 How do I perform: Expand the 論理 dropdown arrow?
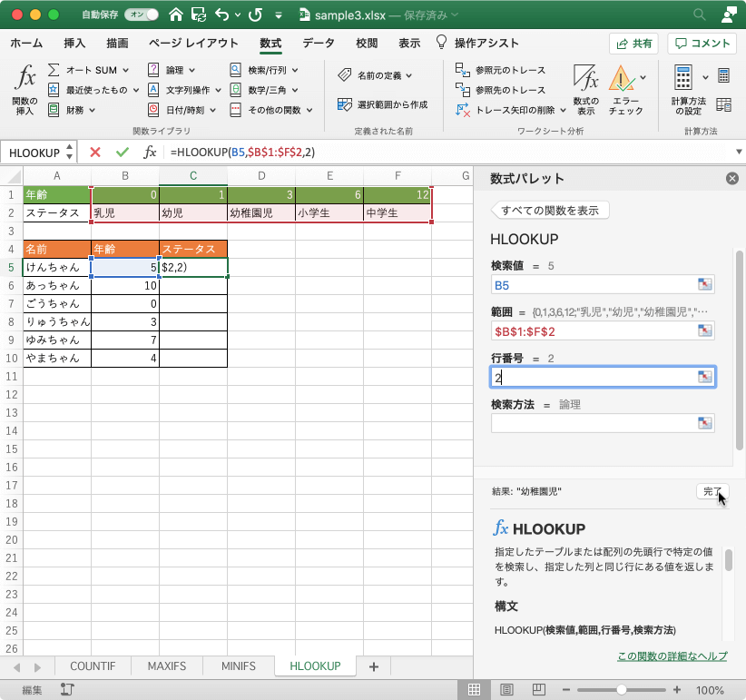coord(191,71)
